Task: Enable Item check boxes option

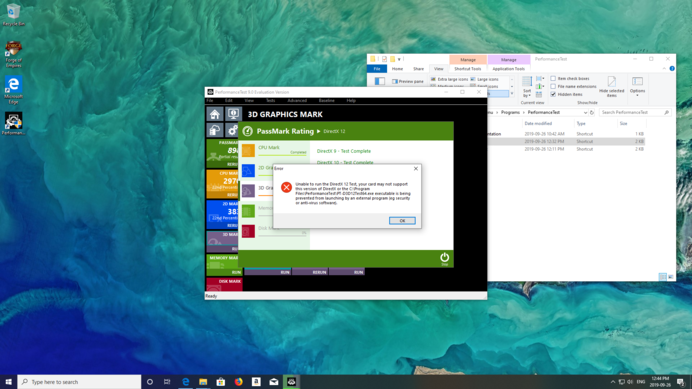Action: 553,79
